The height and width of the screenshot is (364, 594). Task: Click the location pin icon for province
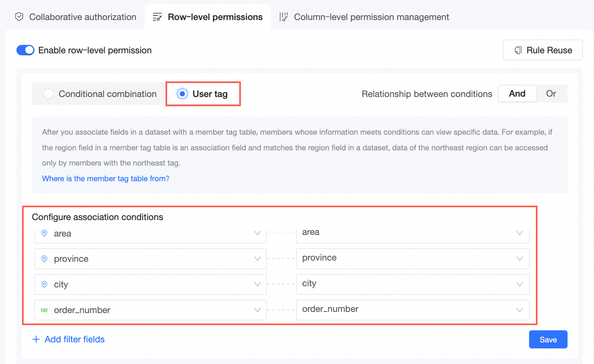[x=44, y=259]
